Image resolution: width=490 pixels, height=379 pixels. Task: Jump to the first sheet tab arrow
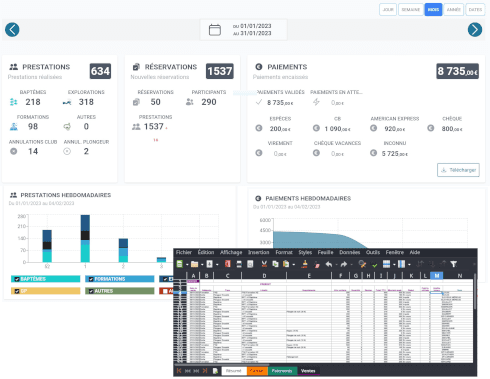tap(179, 371)
